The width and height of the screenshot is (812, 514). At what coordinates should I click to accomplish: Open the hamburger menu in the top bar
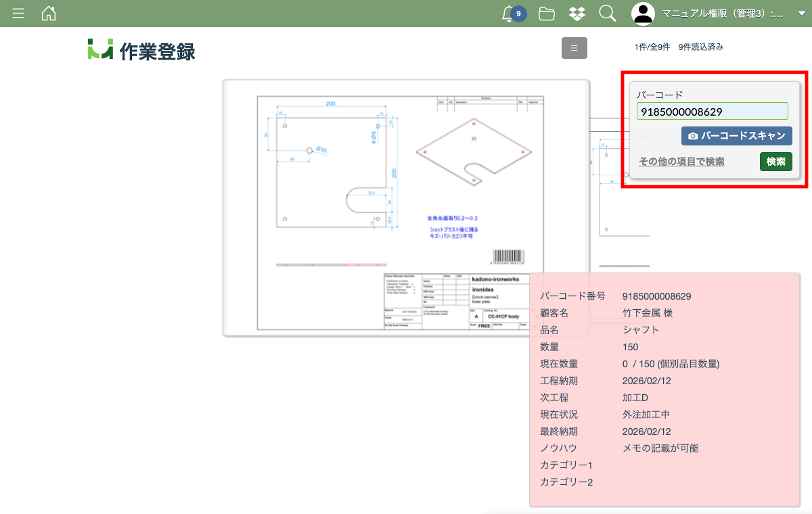[x=18, y=14]
